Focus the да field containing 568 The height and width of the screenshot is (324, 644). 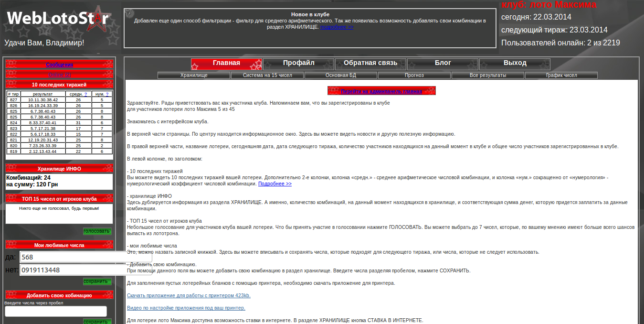(86, 257)
